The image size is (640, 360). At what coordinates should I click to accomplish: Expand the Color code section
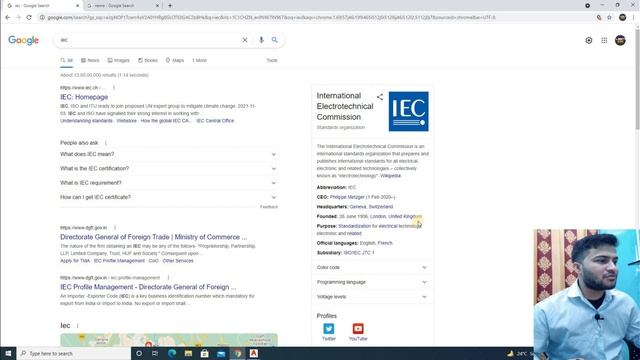(372, 267)
